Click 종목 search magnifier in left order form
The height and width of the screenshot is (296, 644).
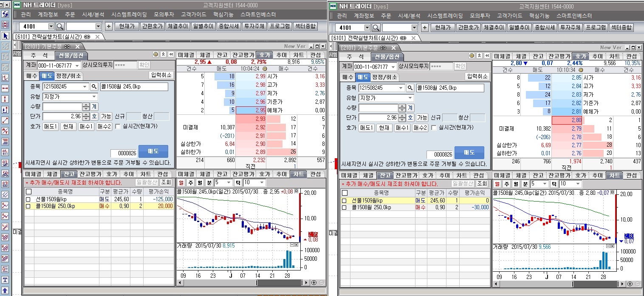click(94, 87)
